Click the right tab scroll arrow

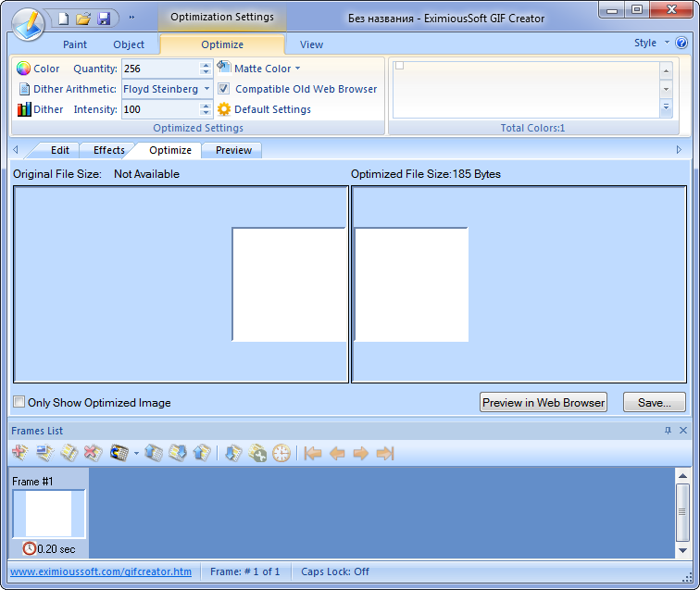point(679,150)
